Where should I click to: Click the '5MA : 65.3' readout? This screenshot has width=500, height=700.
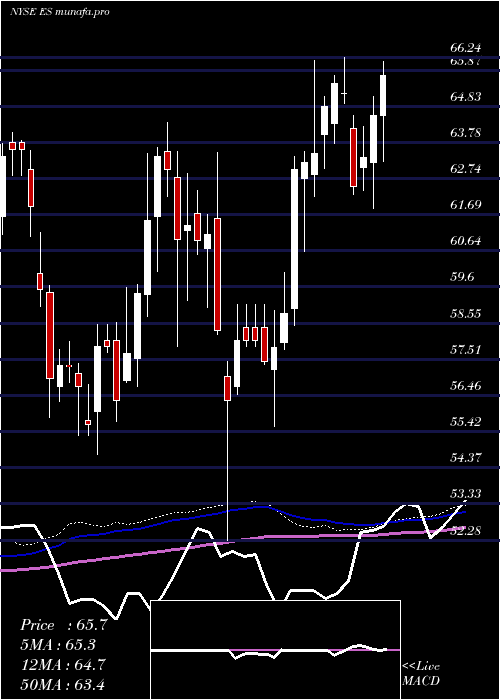tap(58, 645)
